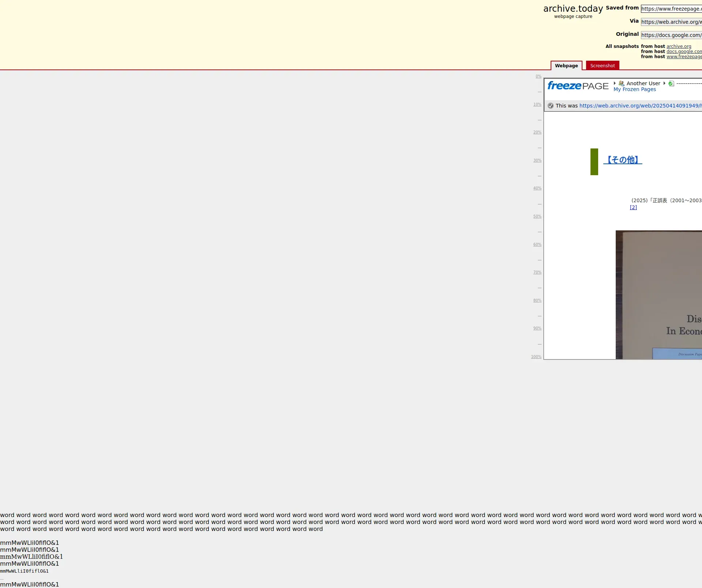Click the archive.today logo title
Image resolution: width=702 pixels, height=588 pixels.
pyautogui.click(x=573, y=9)
